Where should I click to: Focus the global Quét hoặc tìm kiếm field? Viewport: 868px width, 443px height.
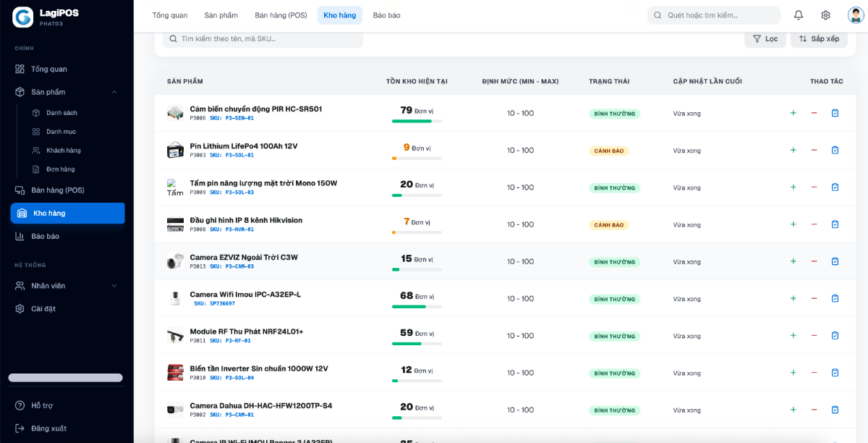tap(714, 15)
